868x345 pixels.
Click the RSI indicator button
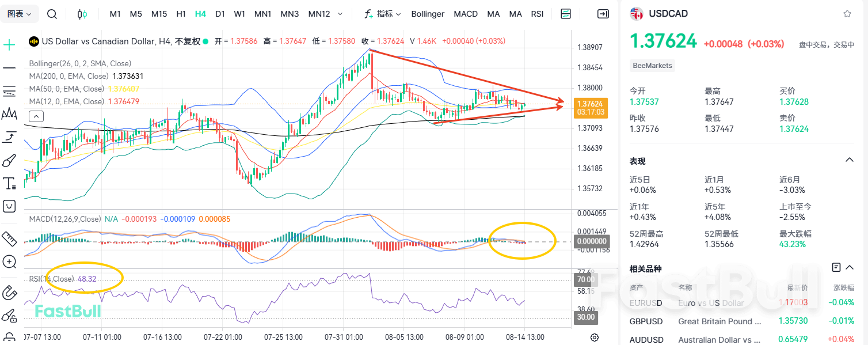coord(537,14)
